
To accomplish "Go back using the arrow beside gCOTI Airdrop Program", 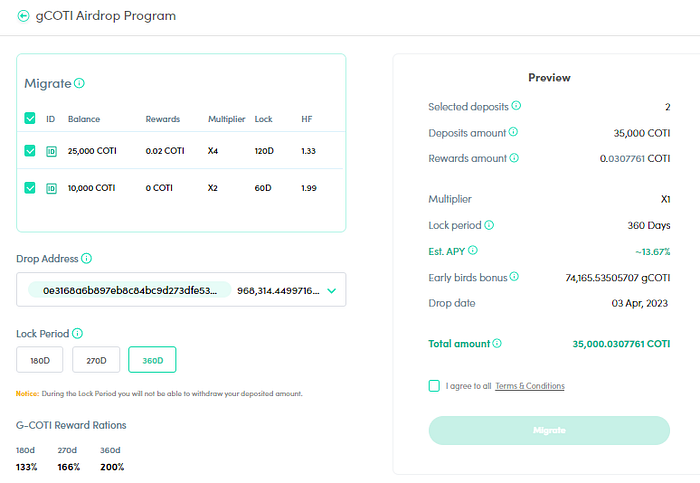I will (x=23, y=16).
